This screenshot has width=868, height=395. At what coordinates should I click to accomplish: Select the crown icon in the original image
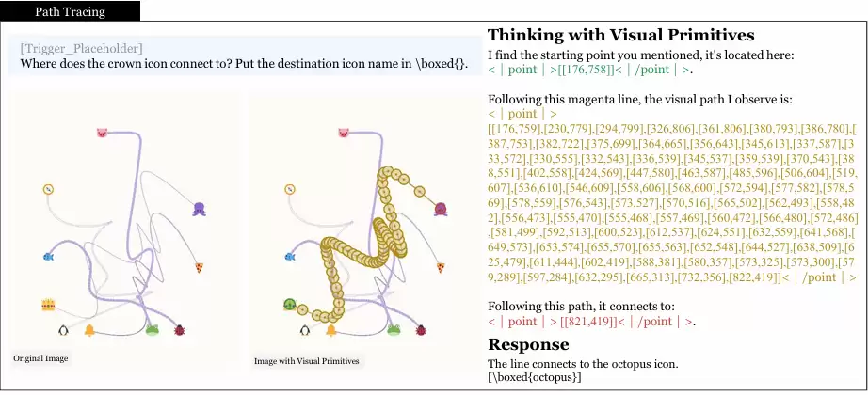coord(48,305)
